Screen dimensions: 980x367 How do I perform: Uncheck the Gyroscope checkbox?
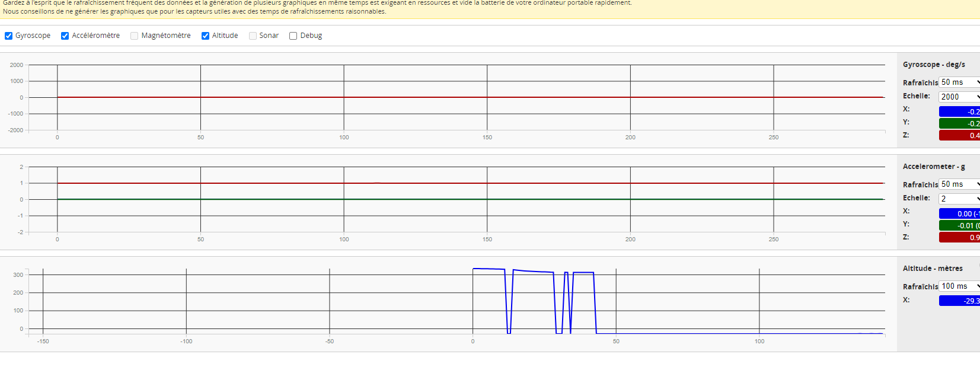(x=9, y=36)
